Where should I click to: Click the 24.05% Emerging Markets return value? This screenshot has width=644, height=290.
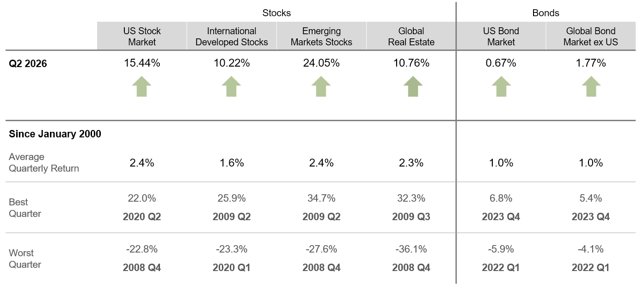321,63
